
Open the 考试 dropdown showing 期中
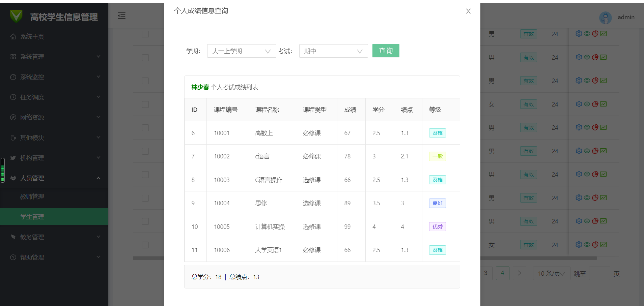pyautogui.click(x=333, y=51)
